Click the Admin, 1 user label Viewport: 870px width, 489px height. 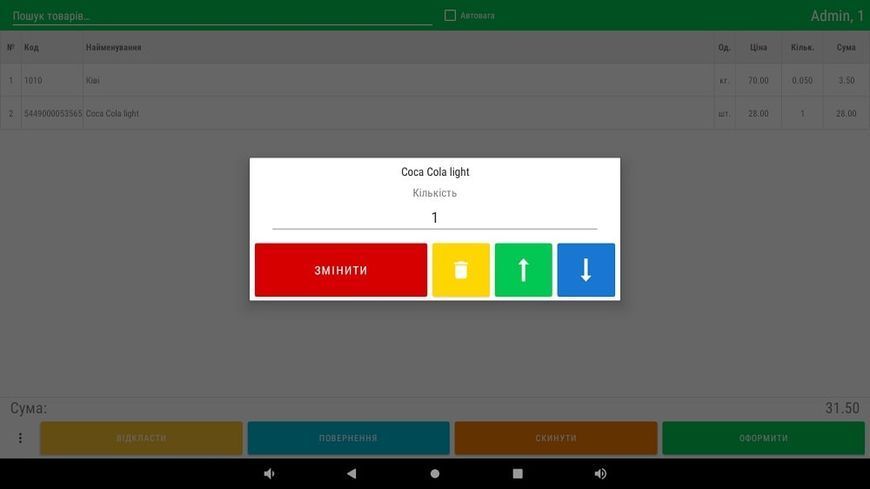(837, 16)
